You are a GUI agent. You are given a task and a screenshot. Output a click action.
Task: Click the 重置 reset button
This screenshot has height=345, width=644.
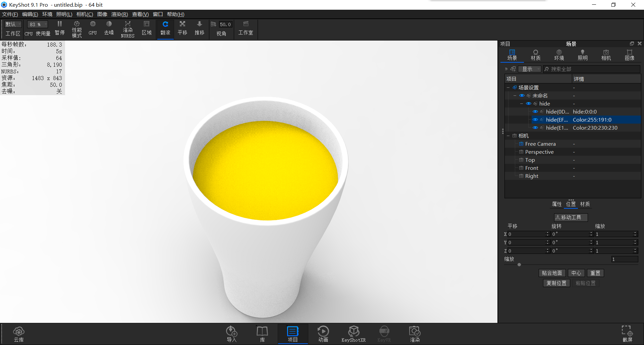[595, 273]
